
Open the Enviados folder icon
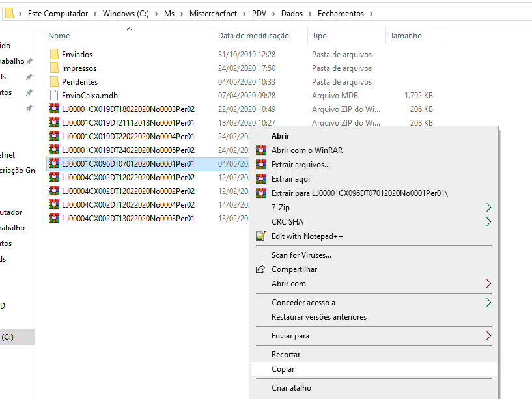click(x=54, y=54)
